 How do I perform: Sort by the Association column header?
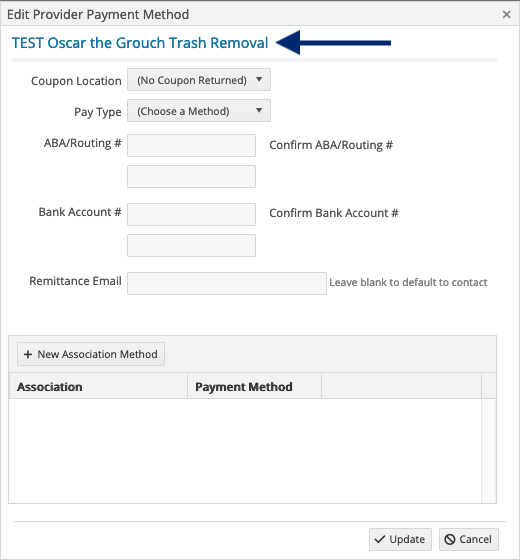click(98, 386)
